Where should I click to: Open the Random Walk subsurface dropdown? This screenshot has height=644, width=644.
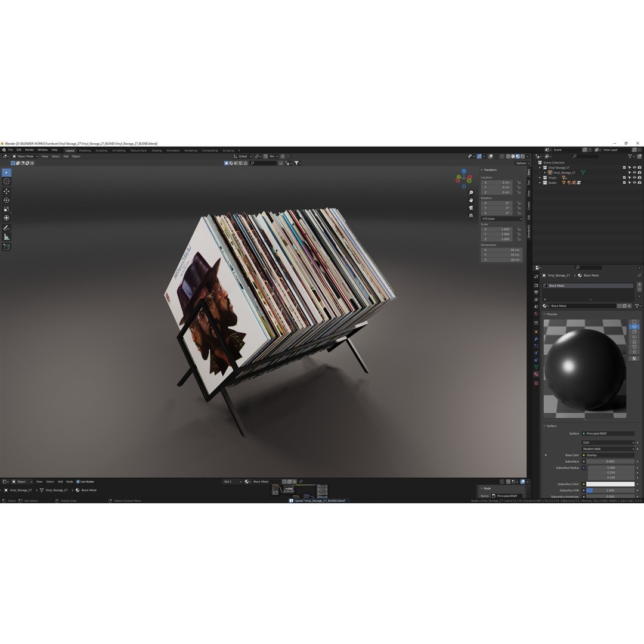pos(608,449)
